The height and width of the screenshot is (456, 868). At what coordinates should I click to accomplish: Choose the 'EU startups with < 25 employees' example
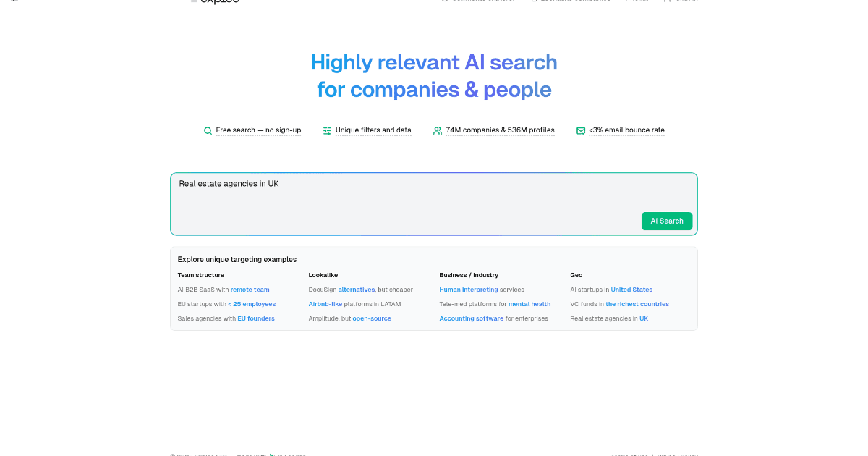point(226,304)
